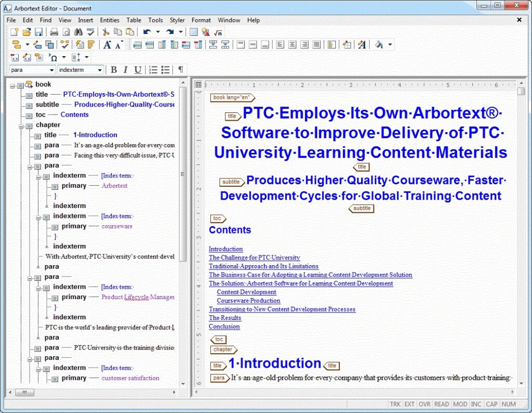Click the Insert Markup tag icon
The height and width of the screenshot is (413, 532).
click(16, 45)
